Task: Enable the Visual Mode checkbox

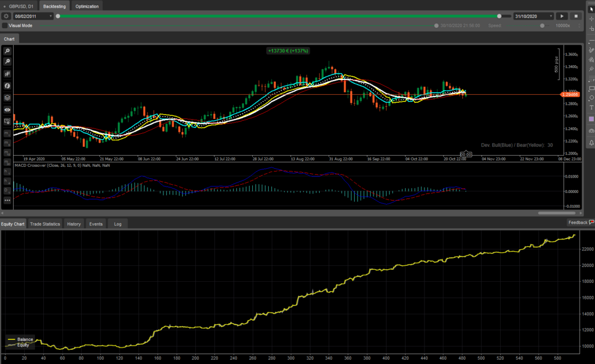Action: pyautogui.click(x=5, y=25)
